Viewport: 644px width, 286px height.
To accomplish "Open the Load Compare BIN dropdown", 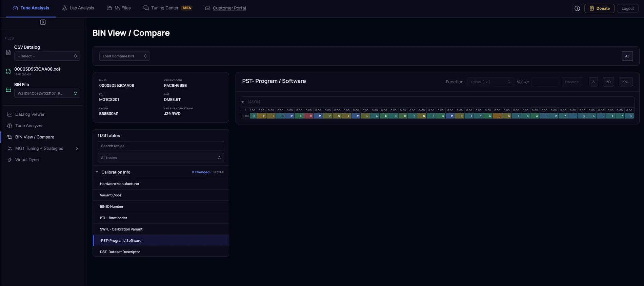I will 124,56.
